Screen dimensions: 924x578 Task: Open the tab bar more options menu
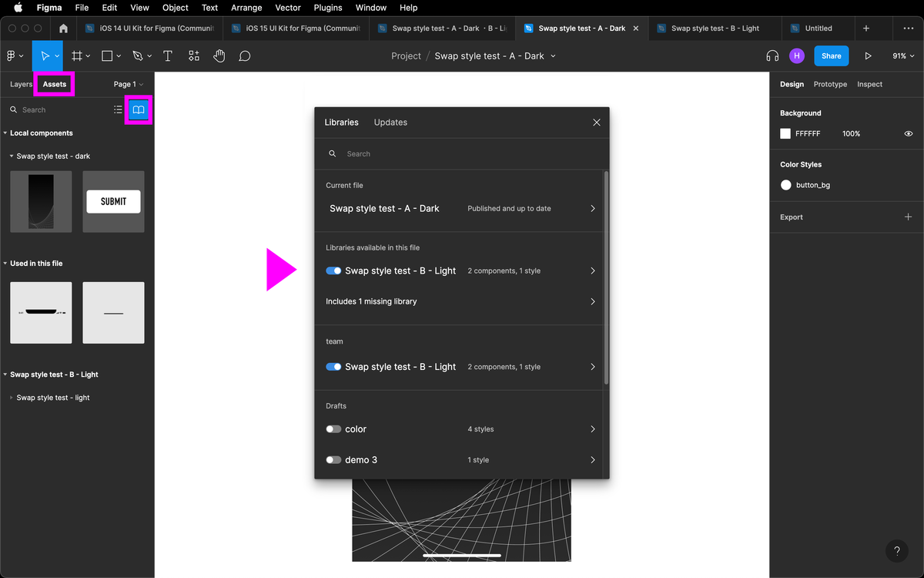pyautogui.click(x=908, y=29)
